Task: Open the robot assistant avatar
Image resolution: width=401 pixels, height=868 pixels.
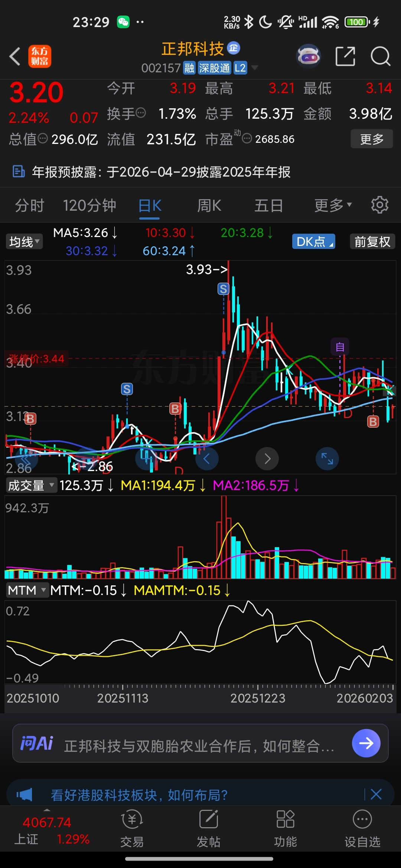Action: (309, 56)
